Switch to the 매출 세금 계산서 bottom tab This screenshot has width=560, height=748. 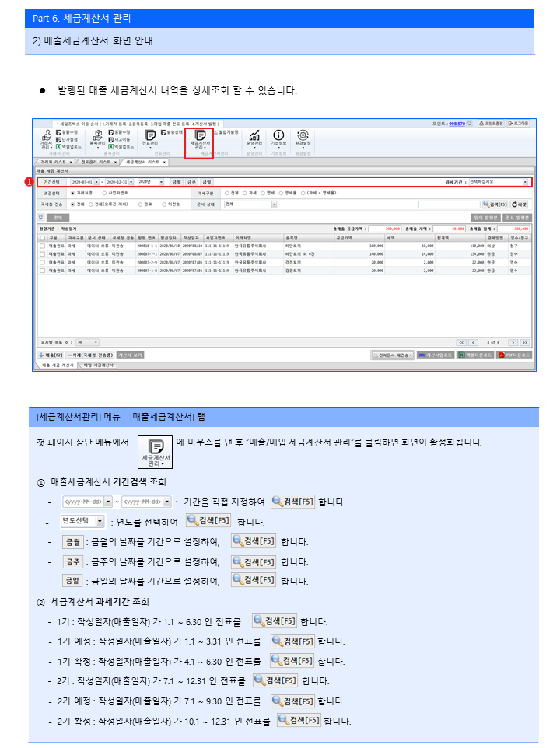coord(58,365)
